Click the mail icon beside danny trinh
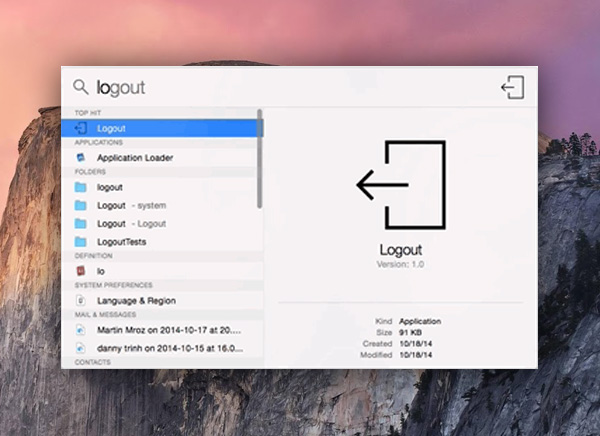 pos(81,348)
